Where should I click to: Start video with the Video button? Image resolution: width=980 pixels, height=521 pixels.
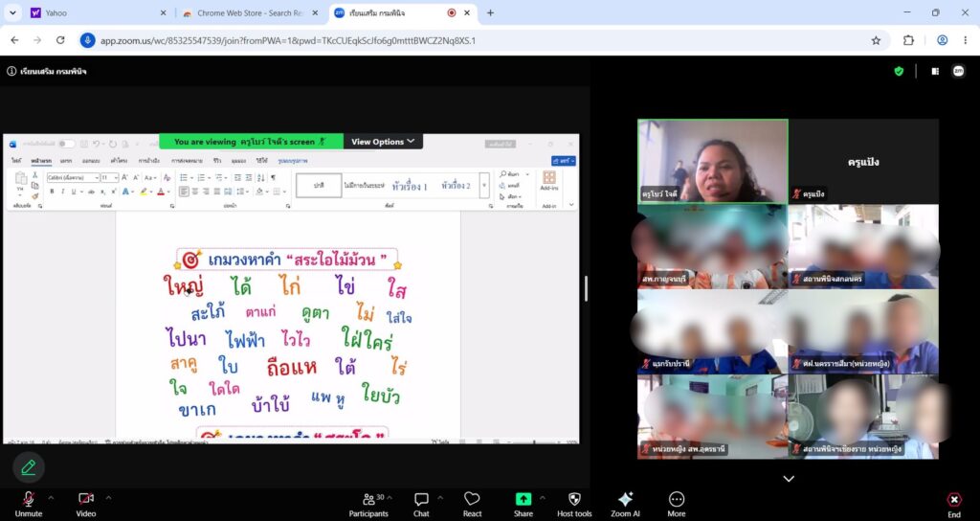pyautogui.click(x=86, y=504)
